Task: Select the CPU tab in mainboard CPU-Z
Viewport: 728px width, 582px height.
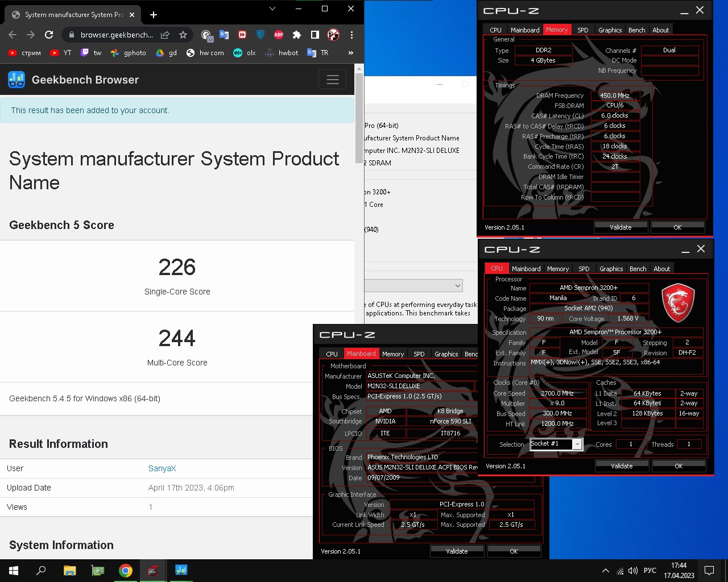Action: click(332, 354)
